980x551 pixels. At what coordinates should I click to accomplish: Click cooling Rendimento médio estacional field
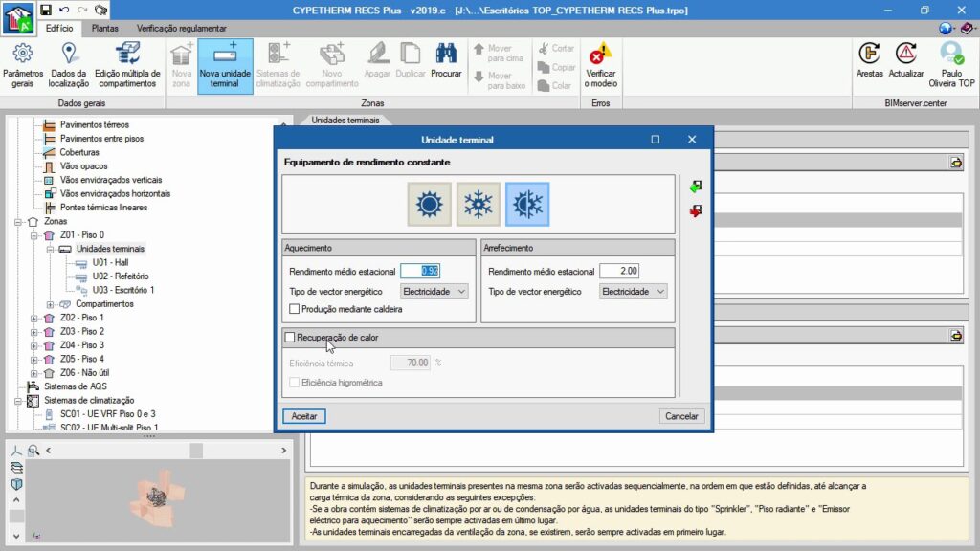pyautogui.click(x=618, y=272)
